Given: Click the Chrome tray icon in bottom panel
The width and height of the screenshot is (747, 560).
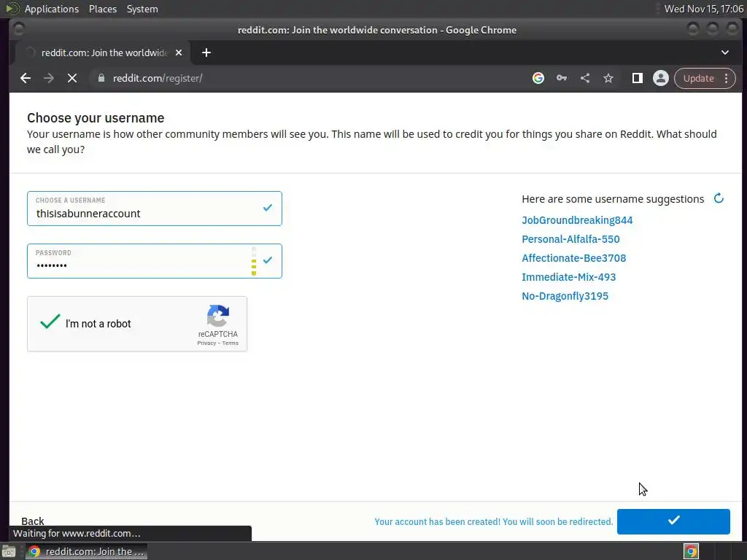Looking at the screenshot, I should coord(692,551).
